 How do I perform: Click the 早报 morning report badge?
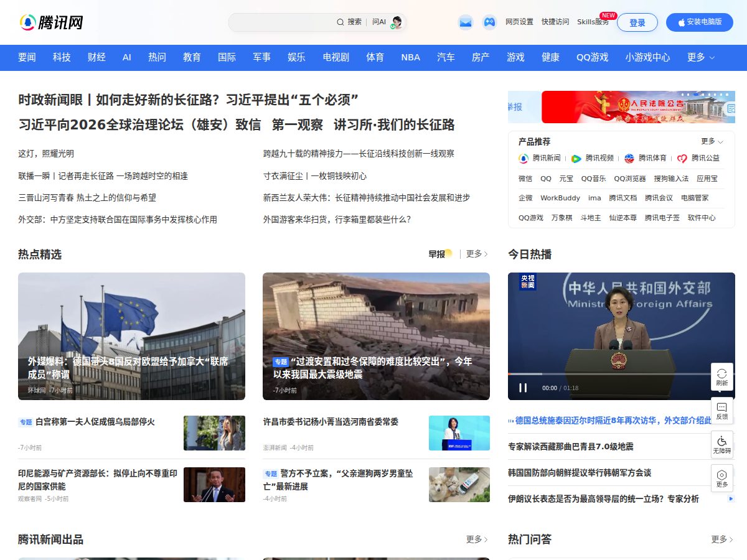click(x=440, y=254)
